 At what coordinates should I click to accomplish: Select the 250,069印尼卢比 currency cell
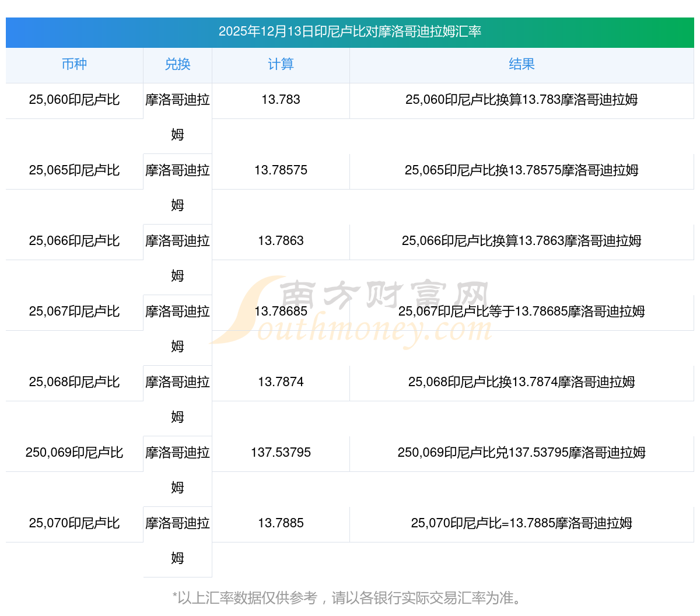click(x=74, y=453)
